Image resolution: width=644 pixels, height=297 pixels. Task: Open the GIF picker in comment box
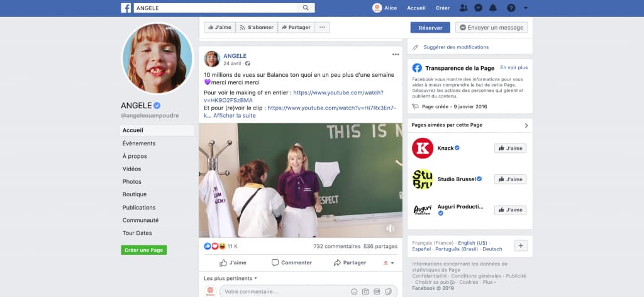[377, 292]
